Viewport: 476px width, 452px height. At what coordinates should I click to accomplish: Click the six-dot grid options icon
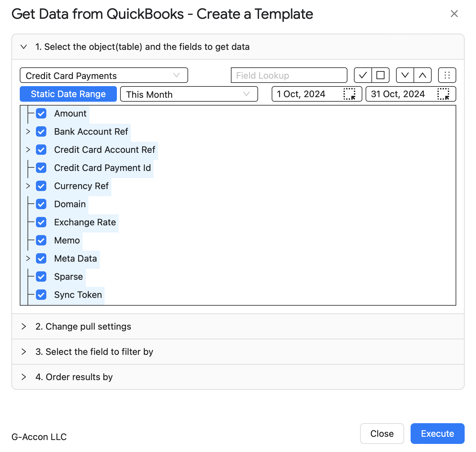tap(447, 75)
